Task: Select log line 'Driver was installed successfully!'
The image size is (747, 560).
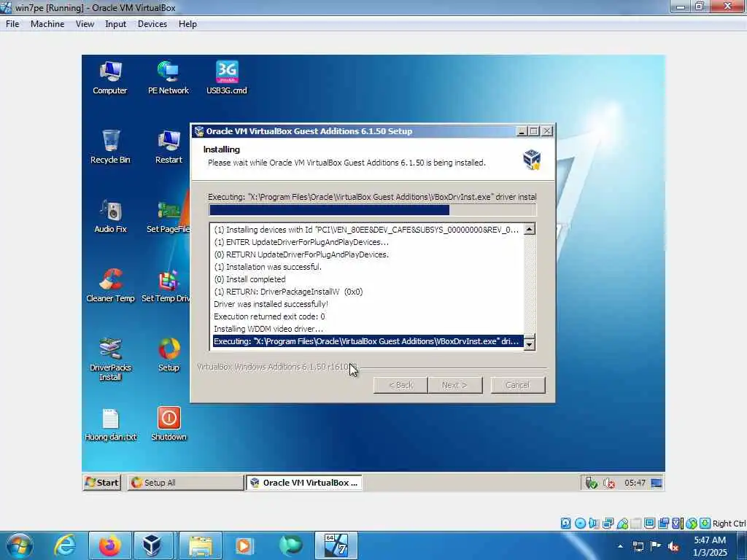Action: (271, 304)
